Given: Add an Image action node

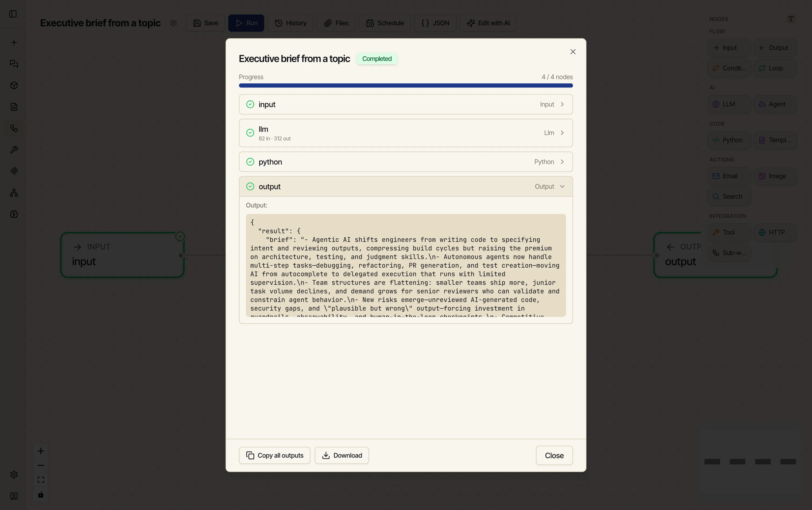Looking at the screenshot, I should [x=775, y=176].
